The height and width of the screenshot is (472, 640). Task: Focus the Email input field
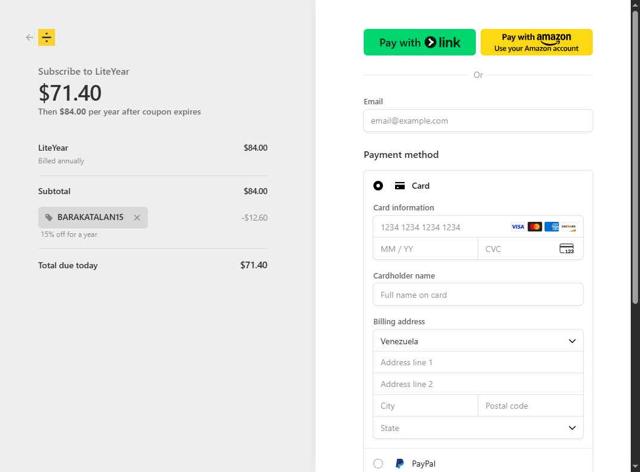click(478, 121)
